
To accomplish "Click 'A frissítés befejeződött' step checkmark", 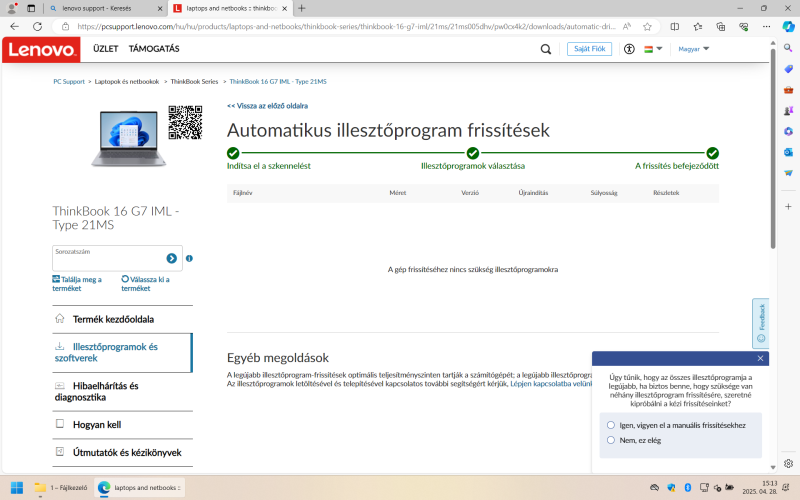I will click(713, 153).
